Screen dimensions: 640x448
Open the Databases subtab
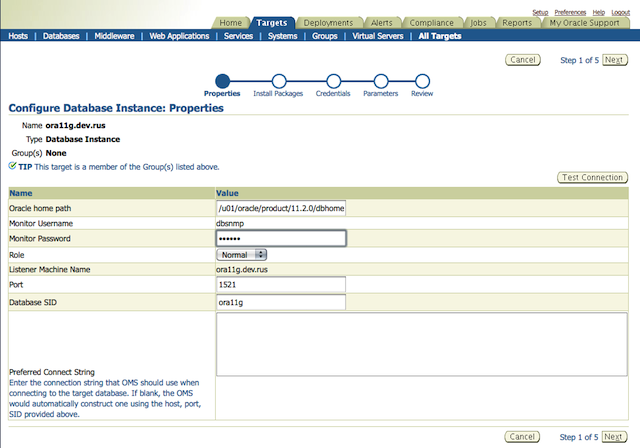click(x=61, y=36)
